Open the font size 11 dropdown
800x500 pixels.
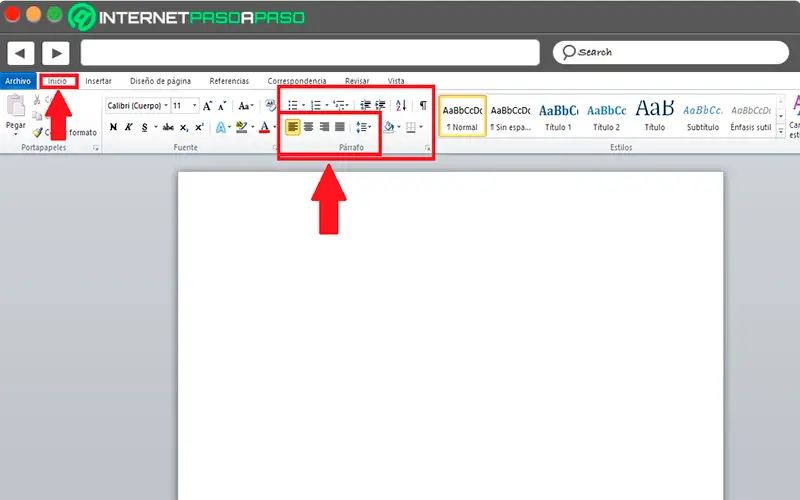(x=194, y=106)
